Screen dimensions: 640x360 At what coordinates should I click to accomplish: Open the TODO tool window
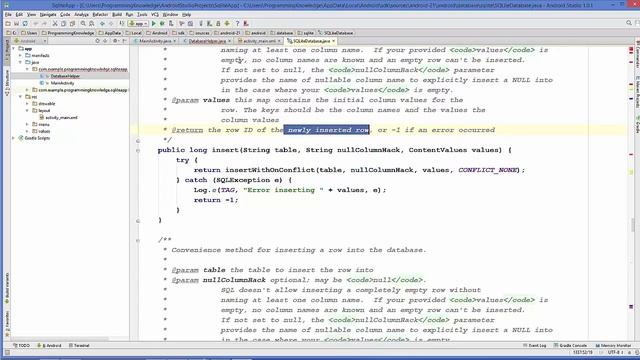tap(22, 346)
